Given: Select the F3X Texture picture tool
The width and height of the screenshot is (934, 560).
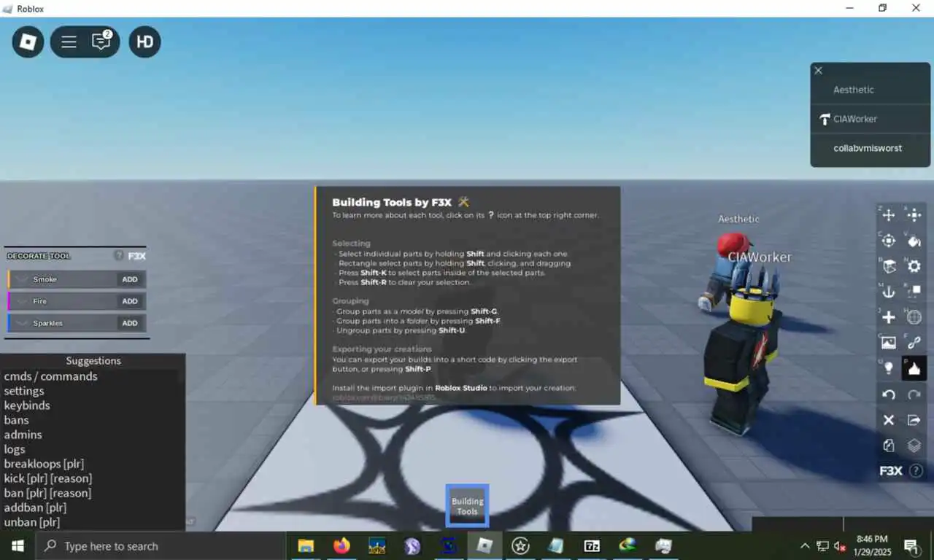Looking at the screenshot, I should pyautogui.click(x=888, y=343).
